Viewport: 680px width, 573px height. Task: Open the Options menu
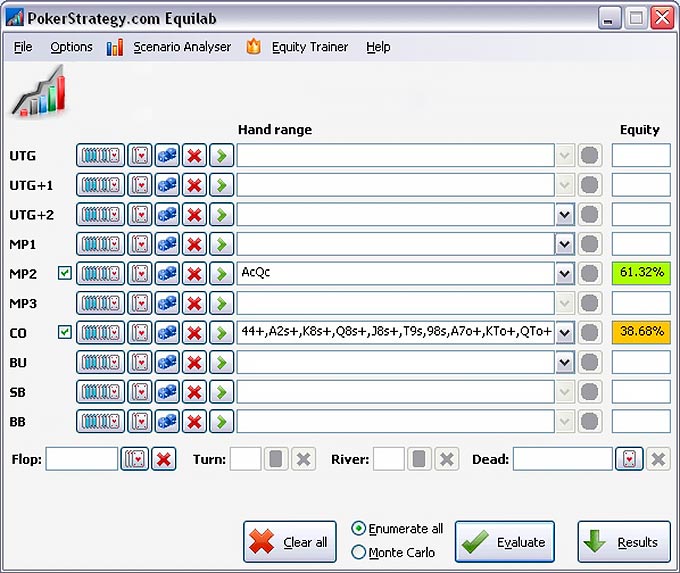pos(71,47)
